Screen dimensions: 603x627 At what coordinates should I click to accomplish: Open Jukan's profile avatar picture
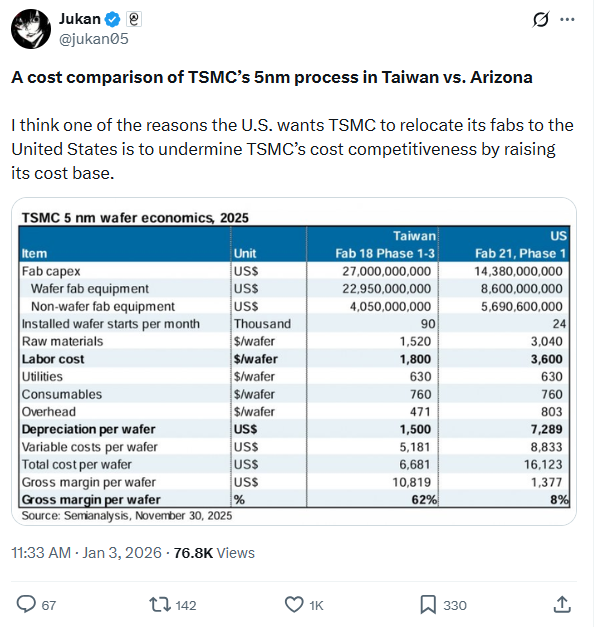(32, 28)
